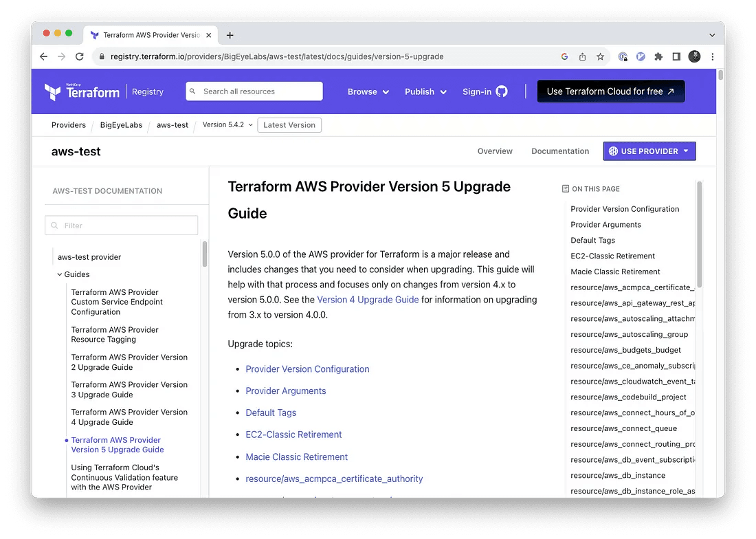Open the Version 2 Upgrade Guide
756x539 pixels.
(129, 362)
